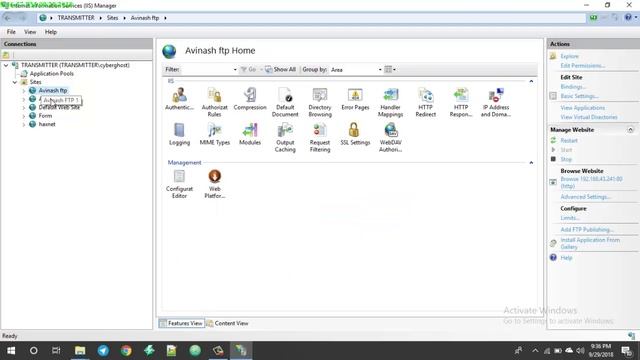The height and width of the screenshot is (360, 640).
Task: Open Request Filtering feature
Action: pos(320,138)
